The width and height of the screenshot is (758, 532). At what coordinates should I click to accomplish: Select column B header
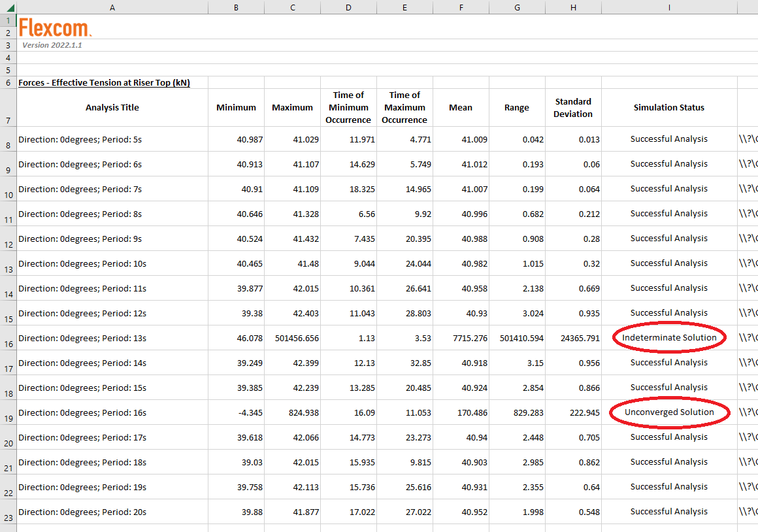coord(236,7)
